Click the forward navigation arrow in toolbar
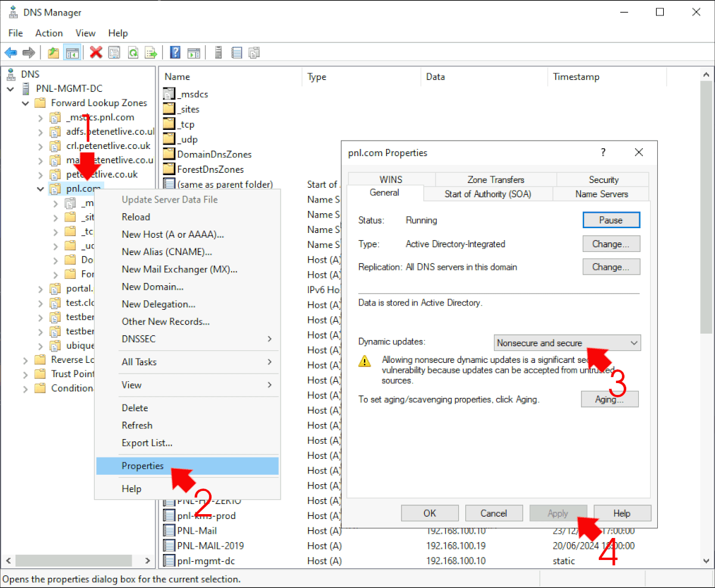This screenshot has height=588, width=715. point(29,52)
